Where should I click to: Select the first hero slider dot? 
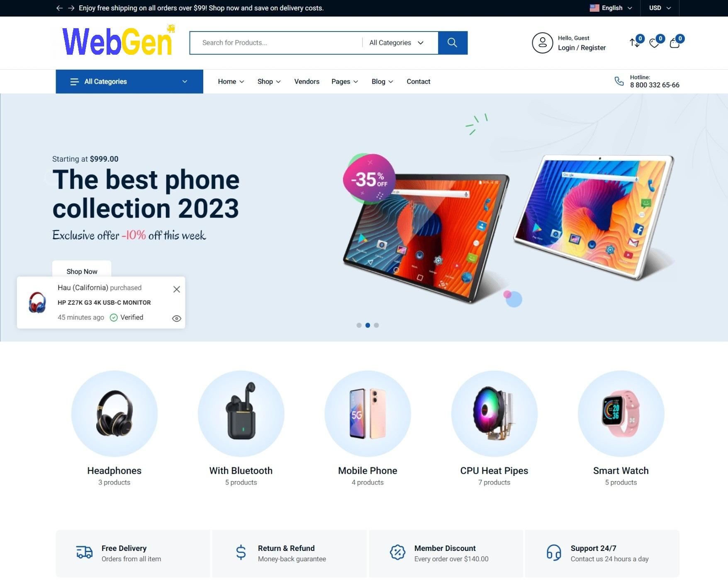point(359,325)
